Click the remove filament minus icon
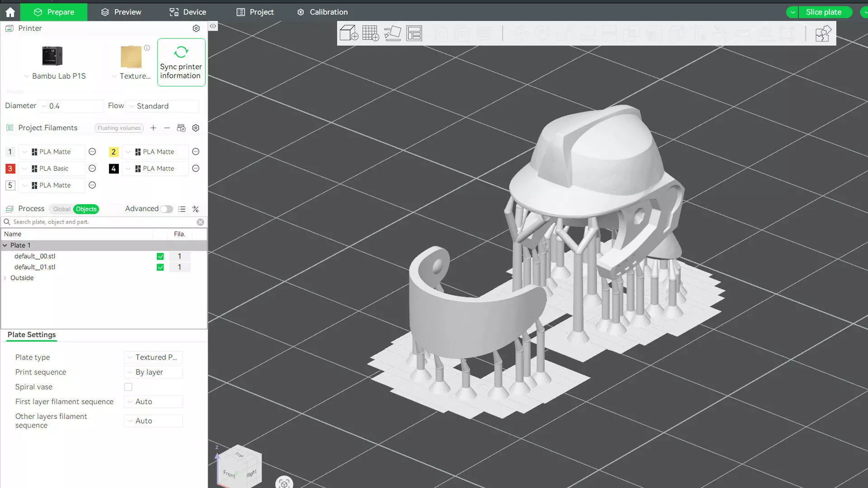Image resolution: width=868 pixels, height=488 pixels. pos(167,128)
